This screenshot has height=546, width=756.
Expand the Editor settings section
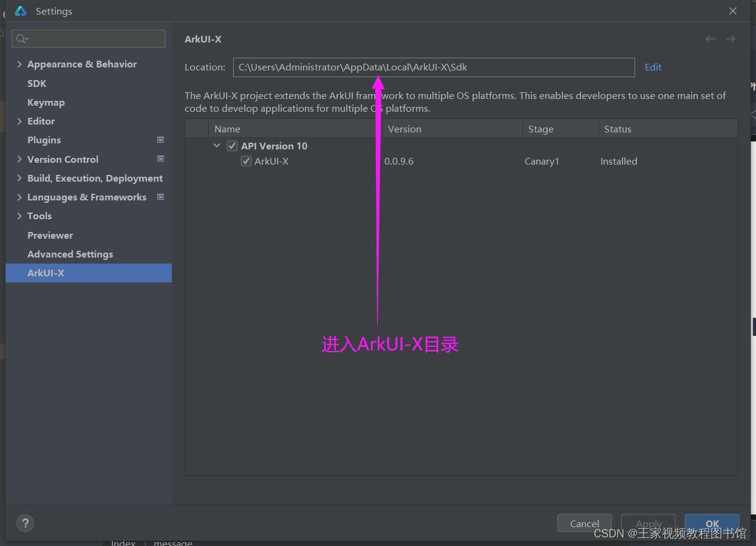19,121
